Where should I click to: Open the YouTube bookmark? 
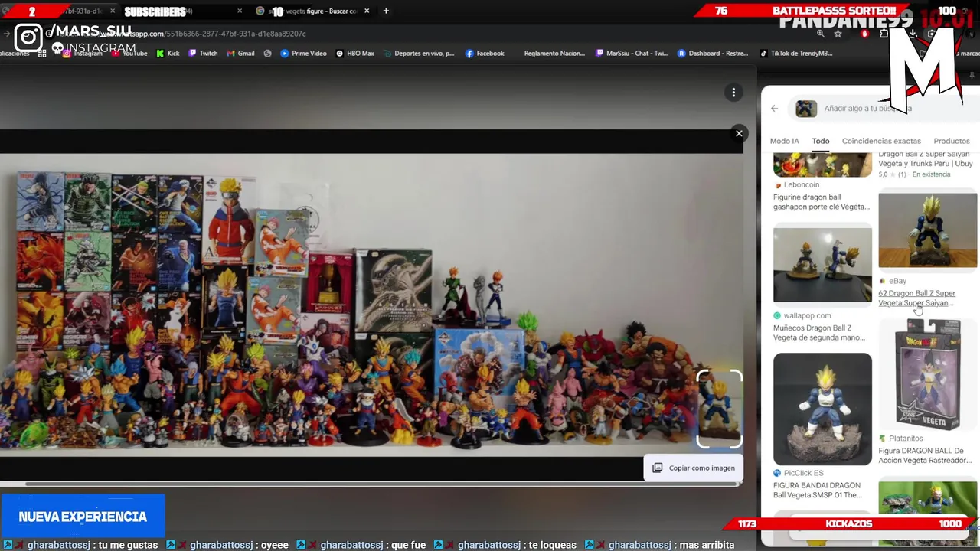(x=129, y=54)
